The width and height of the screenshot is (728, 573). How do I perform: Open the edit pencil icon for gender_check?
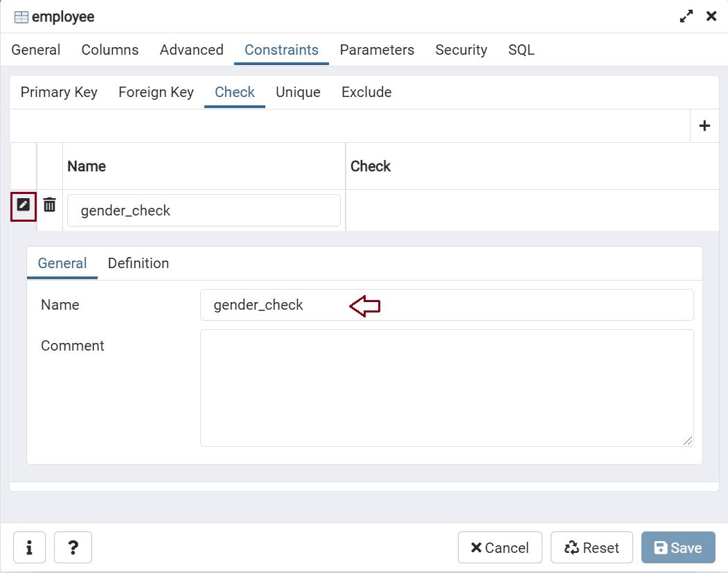pos(23,205)
